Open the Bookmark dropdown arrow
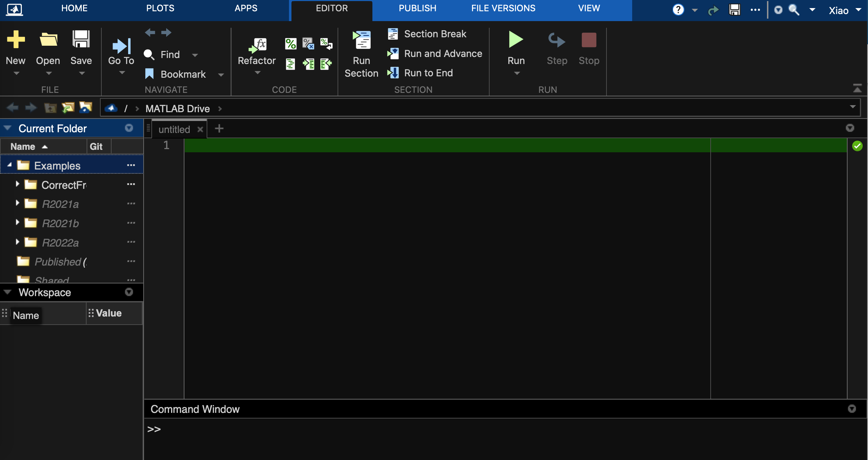 [x=221, y=75]
